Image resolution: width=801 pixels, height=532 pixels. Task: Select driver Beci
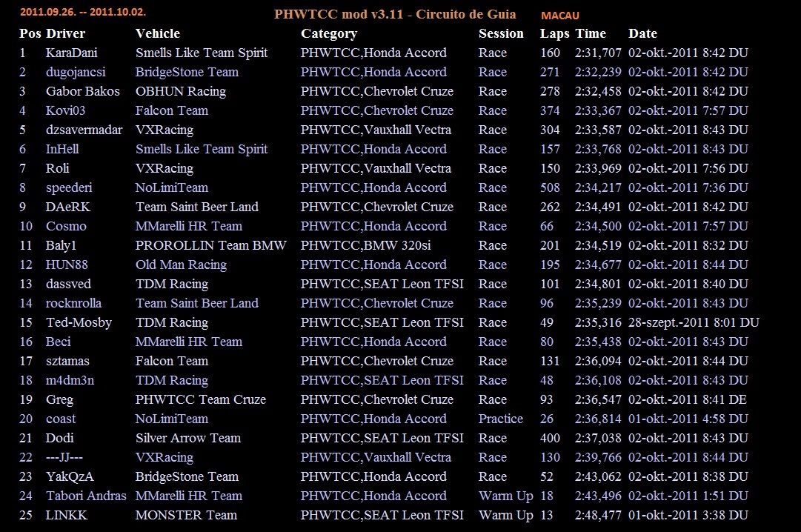pos(59,342)
